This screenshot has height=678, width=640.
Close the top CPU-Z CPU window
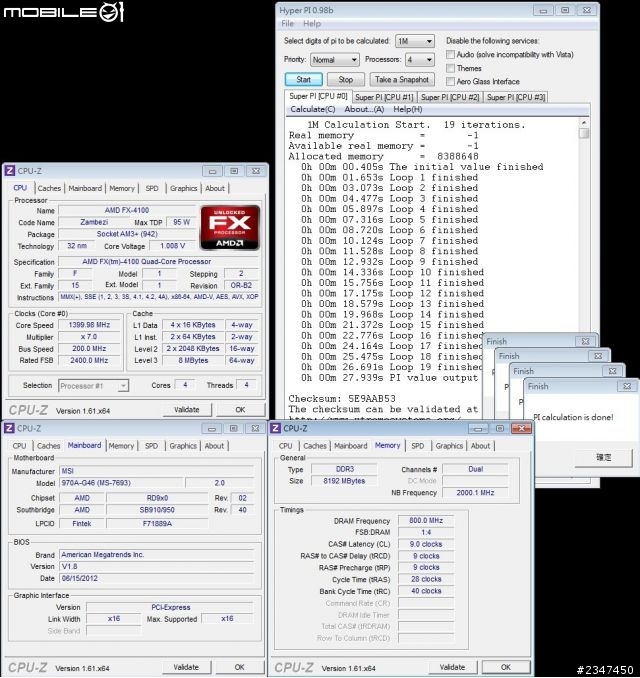[x=256, y=171]
